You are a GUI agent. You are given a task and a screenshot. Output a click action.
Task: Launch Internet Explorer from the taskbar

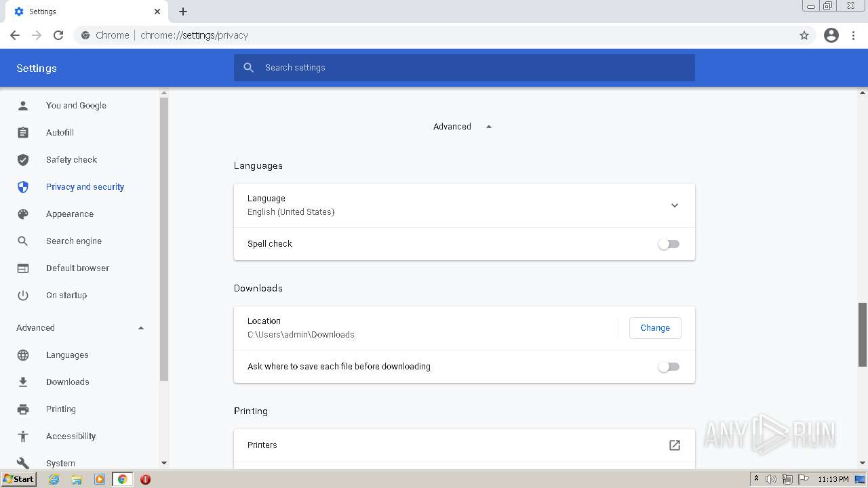pos(54,479)
